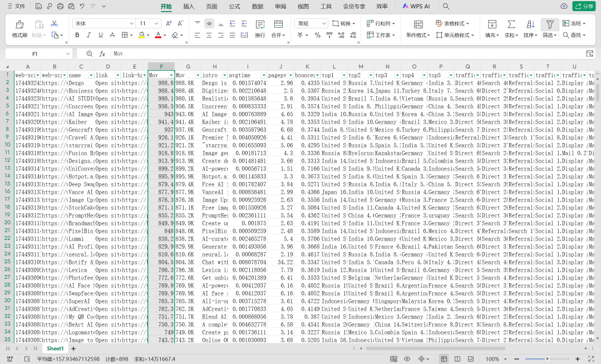
Task: Click cell containing Kaiber in name column
Action: point(81,122)
